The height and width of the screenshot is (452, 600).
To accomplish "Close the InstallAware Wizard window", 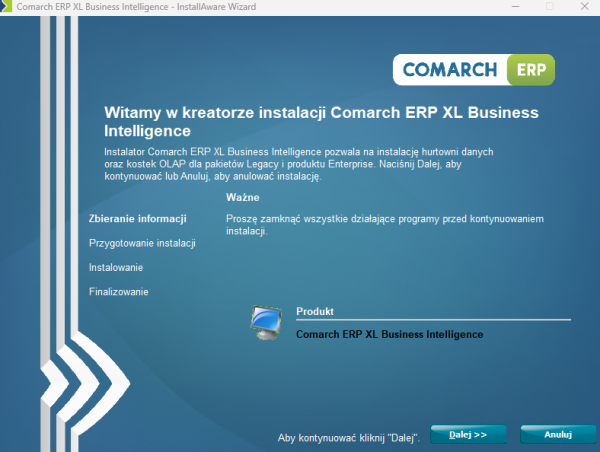I will pyautogui.click(x=585, y=7).
